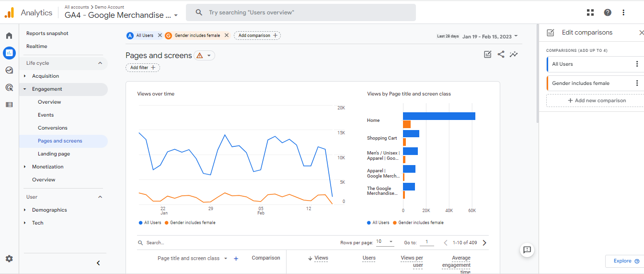Click the share report icon
The image size is (644, 274).
(501, 54)
